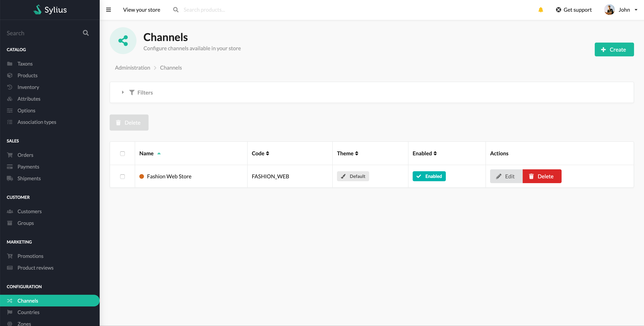
Task: Tick the Fashion Web Store row checkbox
Action: 122,177
